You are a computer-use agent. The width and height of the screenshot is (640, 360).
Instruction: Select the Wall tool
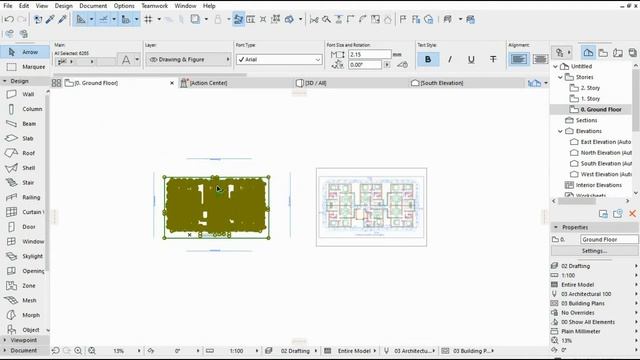click(x=24, y=94)
